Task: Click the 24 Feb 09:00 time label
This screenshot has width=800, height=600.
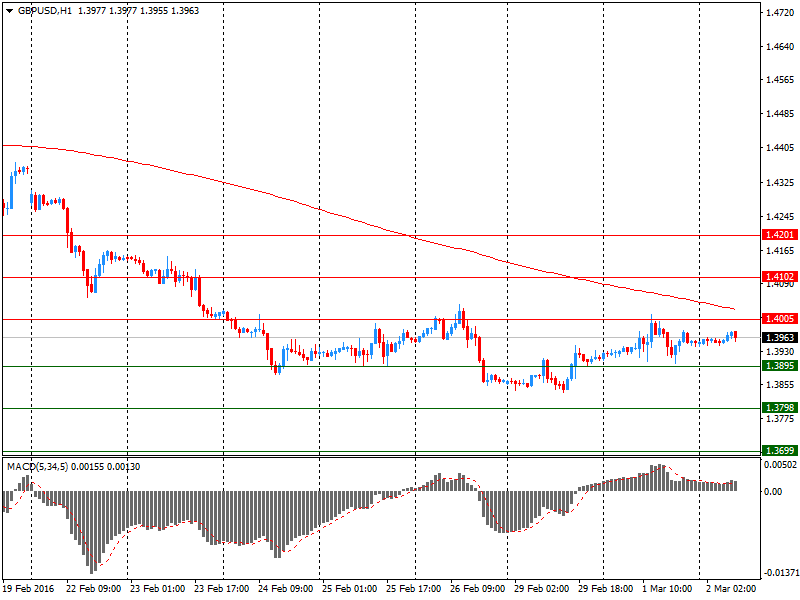Action: click(286, 588)
